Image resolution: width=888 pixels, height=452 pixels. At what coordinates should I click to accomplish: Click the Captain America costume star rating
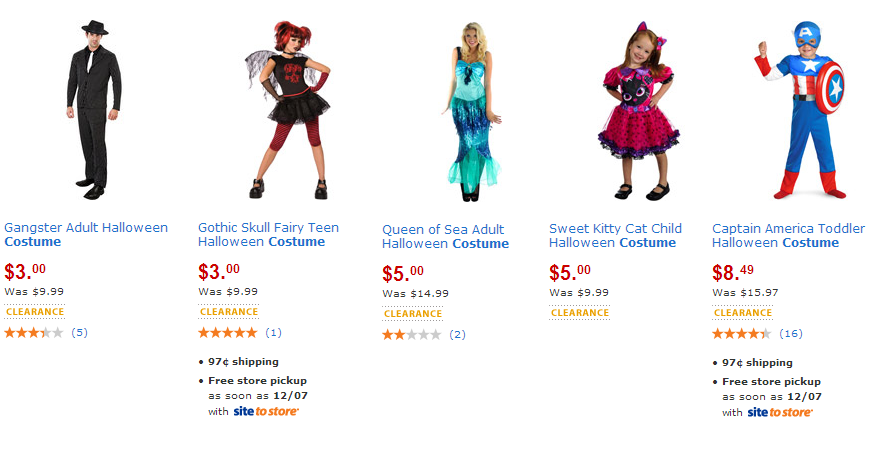click(x=741, y=333)
